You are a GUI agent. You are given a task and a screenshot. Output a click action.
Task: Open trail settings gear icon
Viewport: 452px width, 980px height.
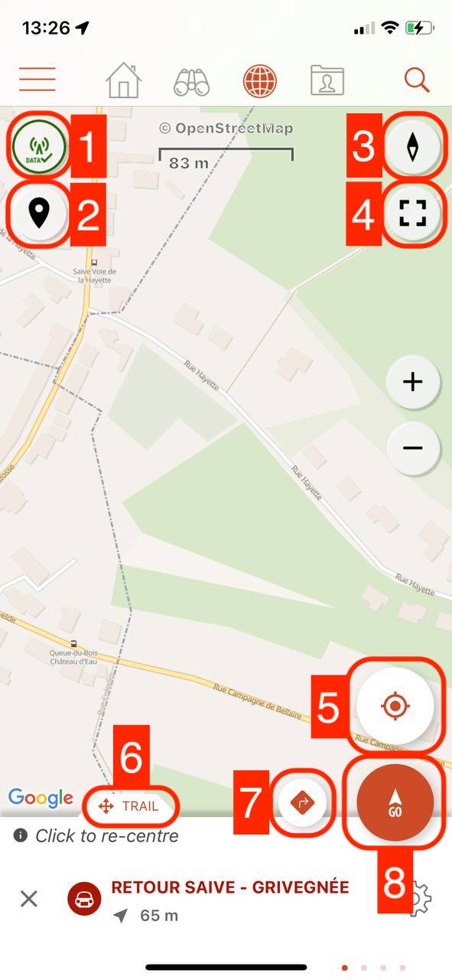pos(420,899)
